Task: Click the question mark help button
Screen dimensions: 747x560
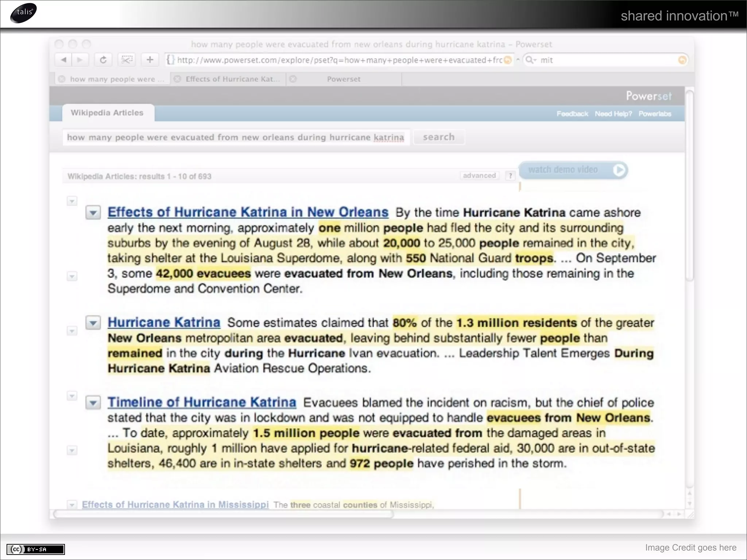Action: tap(510, 176)
